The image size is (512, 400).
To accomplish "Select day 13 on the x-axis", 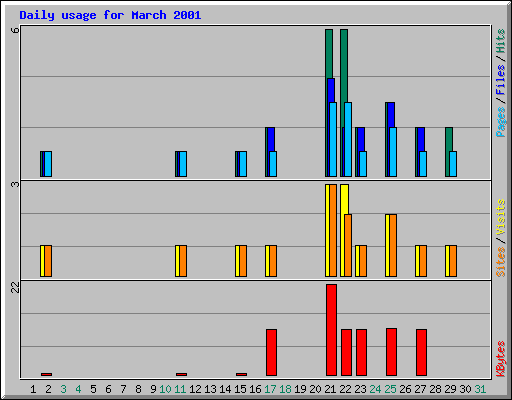I will point(210,389).
